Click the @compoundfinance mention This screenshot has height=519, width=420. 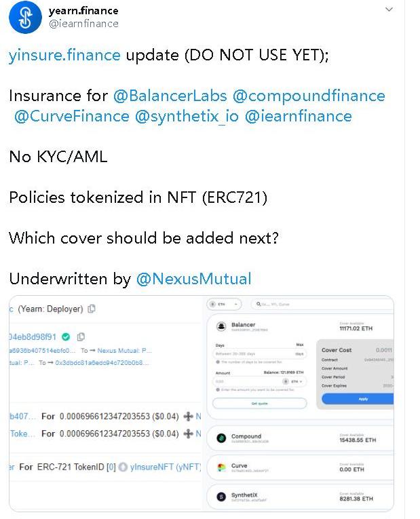coord(309,96)
